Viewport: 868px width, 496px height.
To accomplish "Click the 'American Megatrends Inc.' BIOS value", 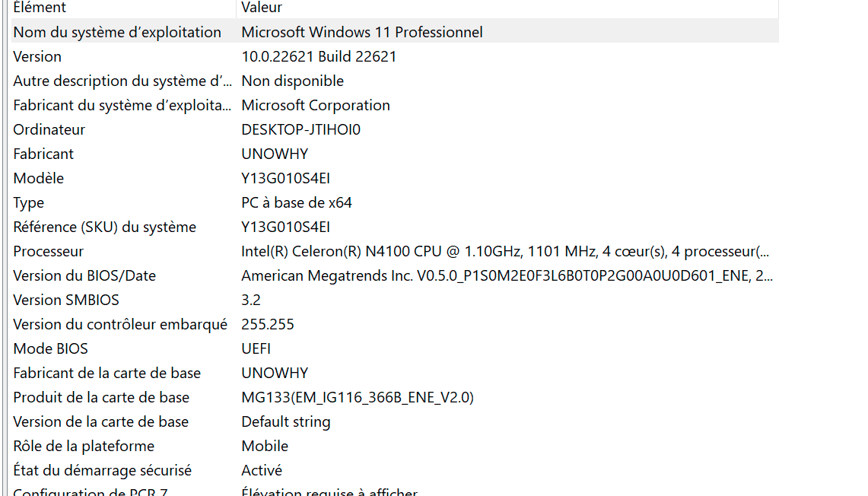I will coord(507,275).
